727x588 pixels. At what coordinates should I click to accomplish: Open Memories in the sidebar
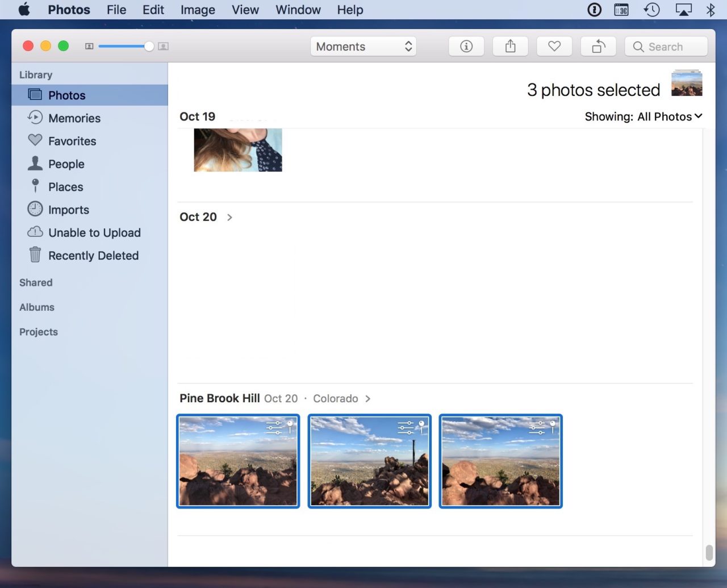coord(90,118)
